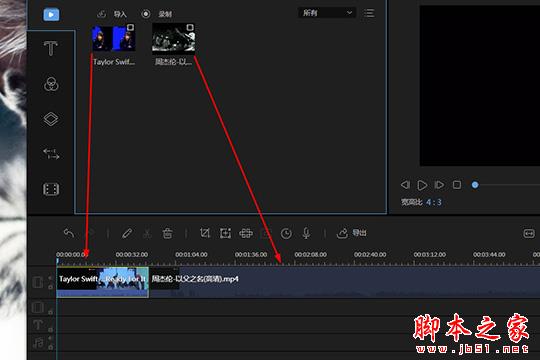
Task: Tick the 周杰伦 thumbnail corner checkbox
Action: (190, 28)
